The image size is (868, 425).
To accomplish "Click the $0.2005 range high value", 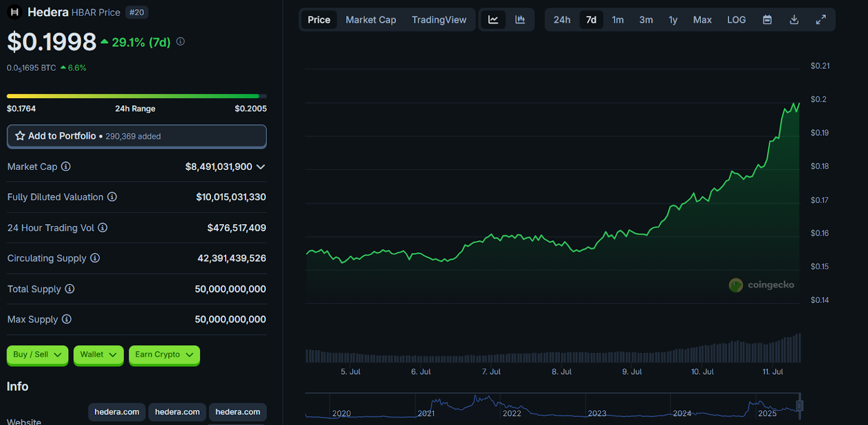I will 251,109.
